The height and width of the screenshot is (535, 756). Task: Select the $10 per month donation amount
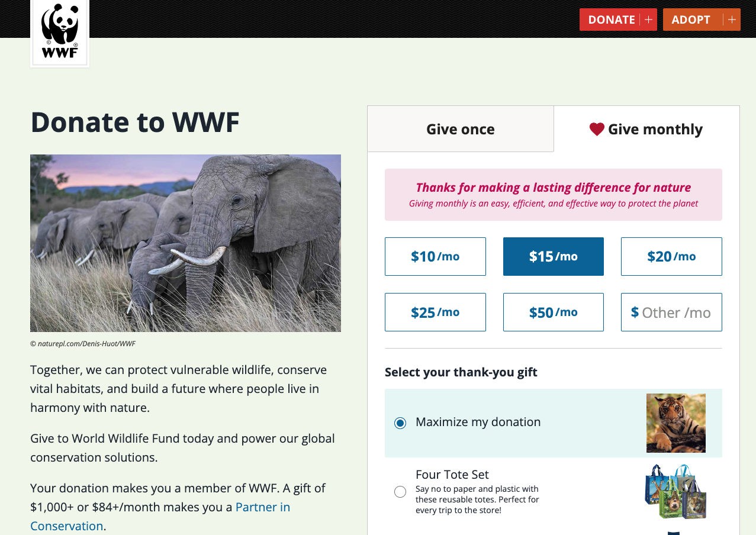[435, 256]
